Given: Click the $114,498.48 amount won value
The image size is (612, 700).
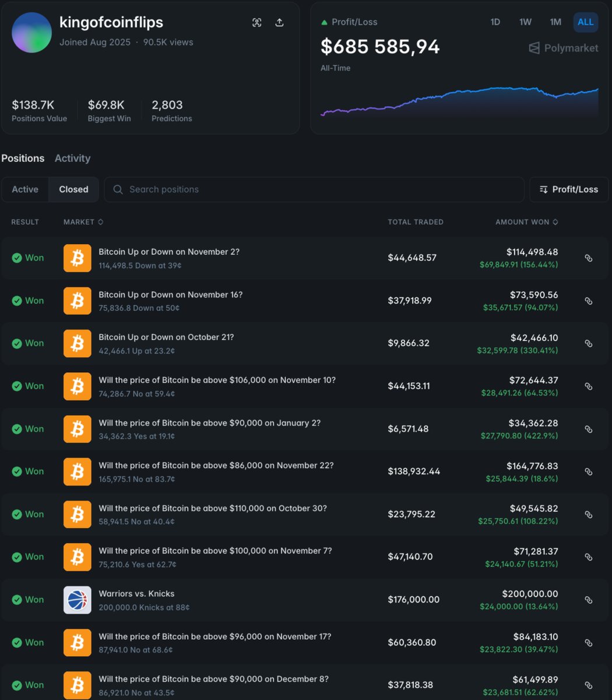Looking at the screenshot, I should click(532, 252).
